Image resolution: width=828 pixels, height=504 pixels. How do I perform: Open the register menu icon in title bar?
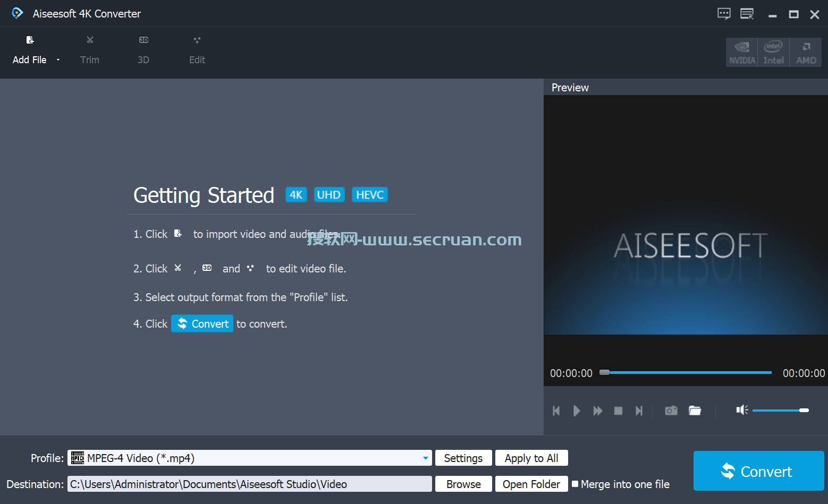pos(747,14)
